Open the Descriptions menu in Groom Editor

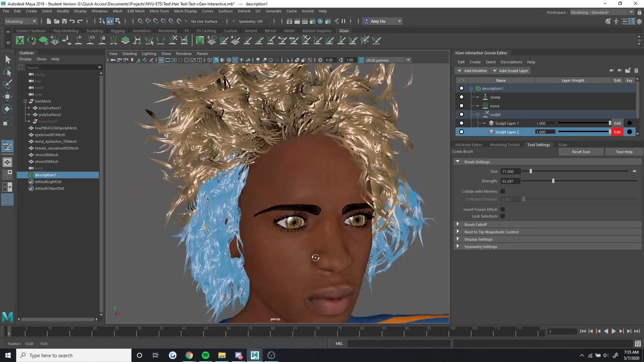point(511,62)
